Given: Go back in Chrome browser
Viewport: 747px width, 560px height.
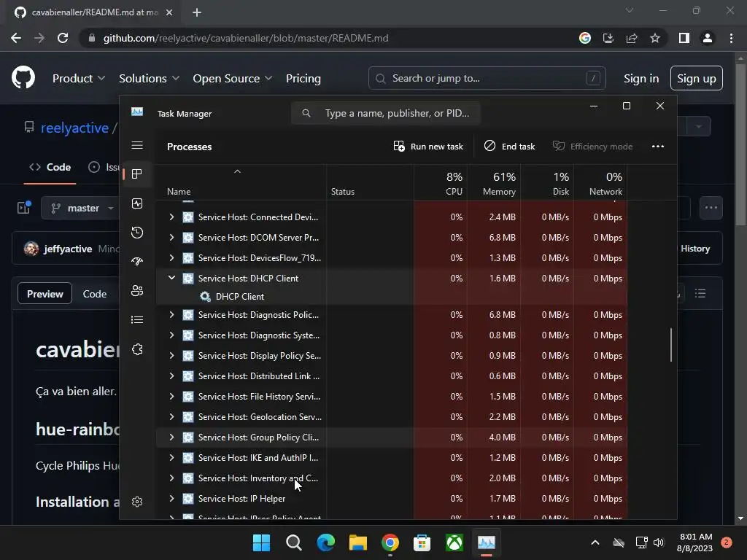Looking at the screenshot, I should tap(16, 38).
